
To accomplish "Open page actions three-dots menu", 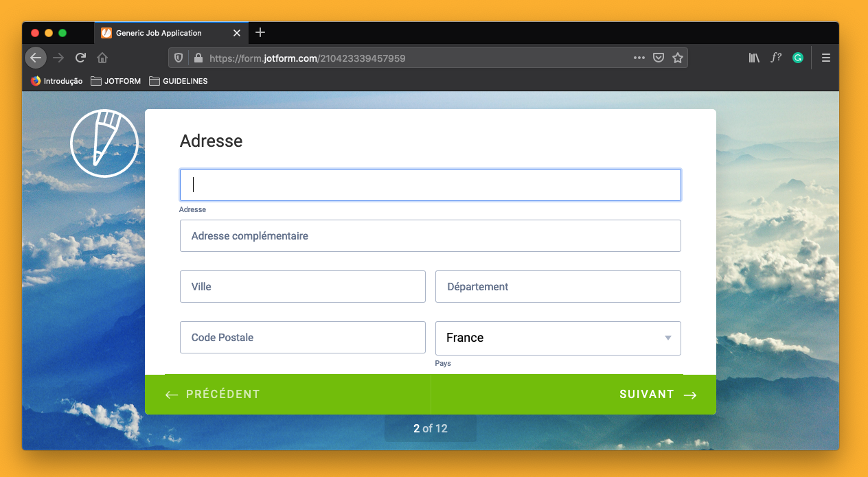I will point(639,58).
